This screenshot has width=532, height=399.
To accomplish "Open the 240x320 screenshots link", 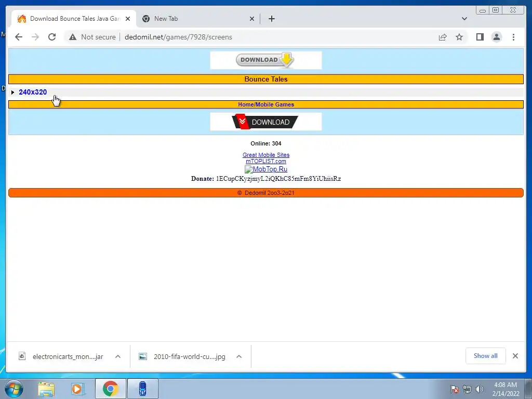I will coord(33,92).
